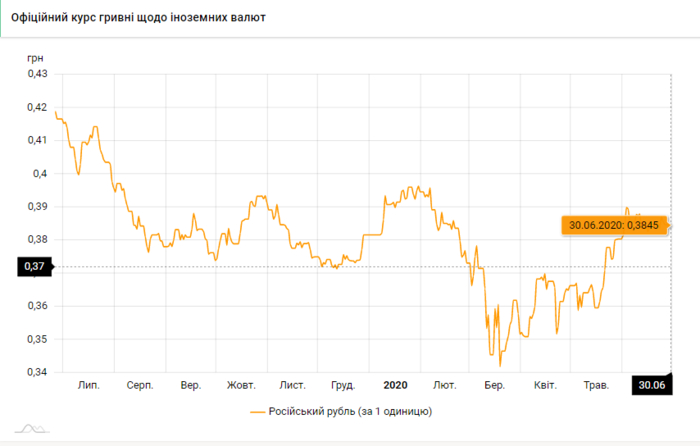The image size is (700, 446).
Task: Select the Лист. month axis label
Action: click(x=293, y=385)
